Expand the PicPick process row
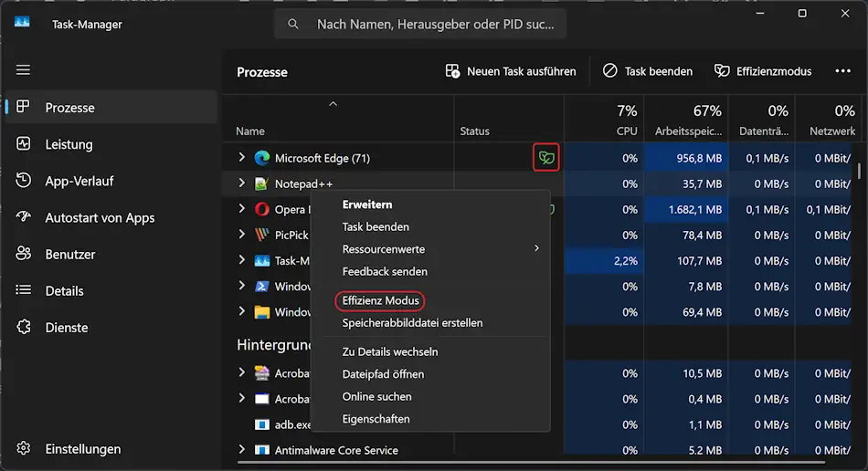The image size is (868, 471). [x=241, y=235]
